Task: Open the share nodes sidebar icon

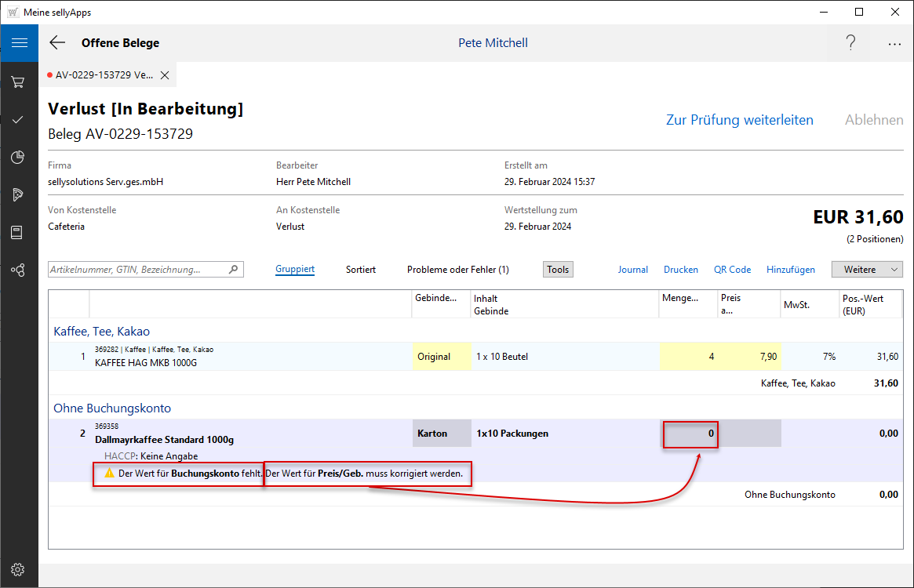Action: point(18,270)
